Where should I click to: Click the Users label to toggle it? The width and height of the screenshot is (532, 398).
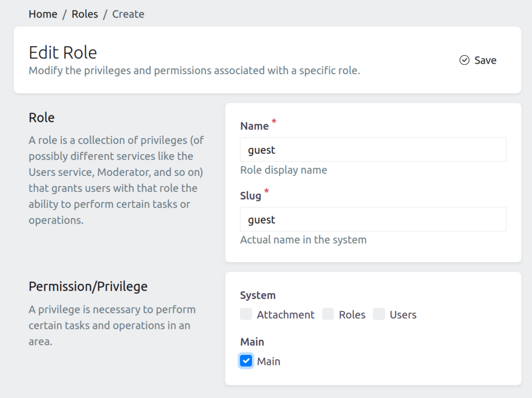pyautogui.click(x=403, y=314)
